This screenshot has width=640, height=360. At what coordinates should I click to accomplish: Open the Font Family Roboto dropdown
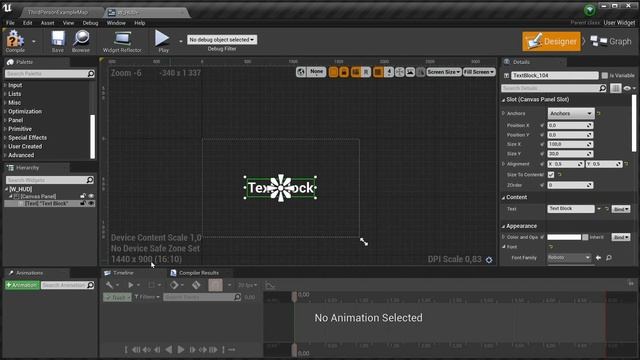569,258
